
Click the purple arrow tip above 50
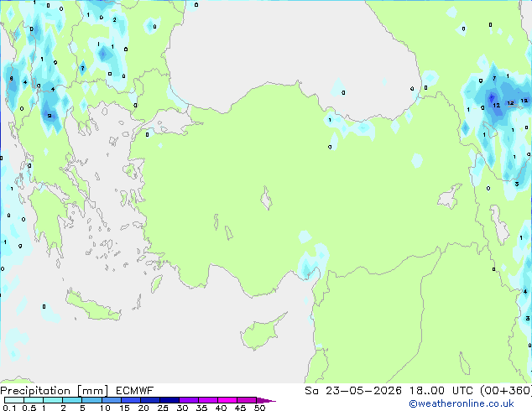[x=266, y=400]
